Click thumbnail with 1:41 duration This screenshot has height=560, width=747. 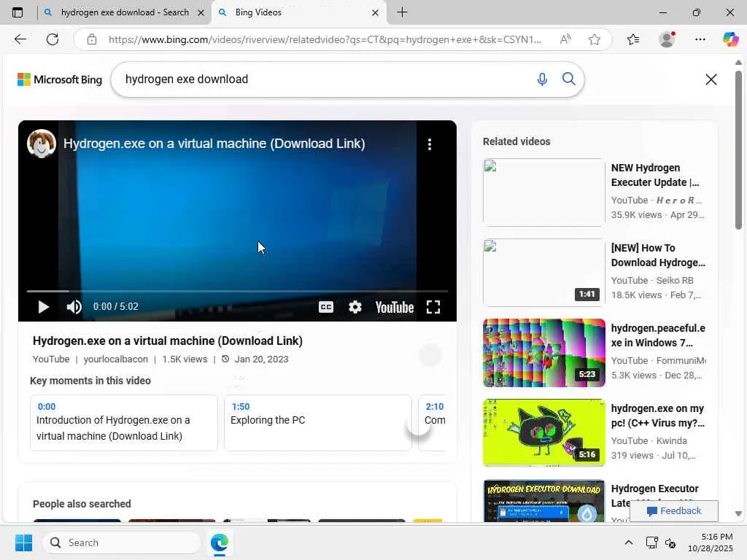point(544,273)
